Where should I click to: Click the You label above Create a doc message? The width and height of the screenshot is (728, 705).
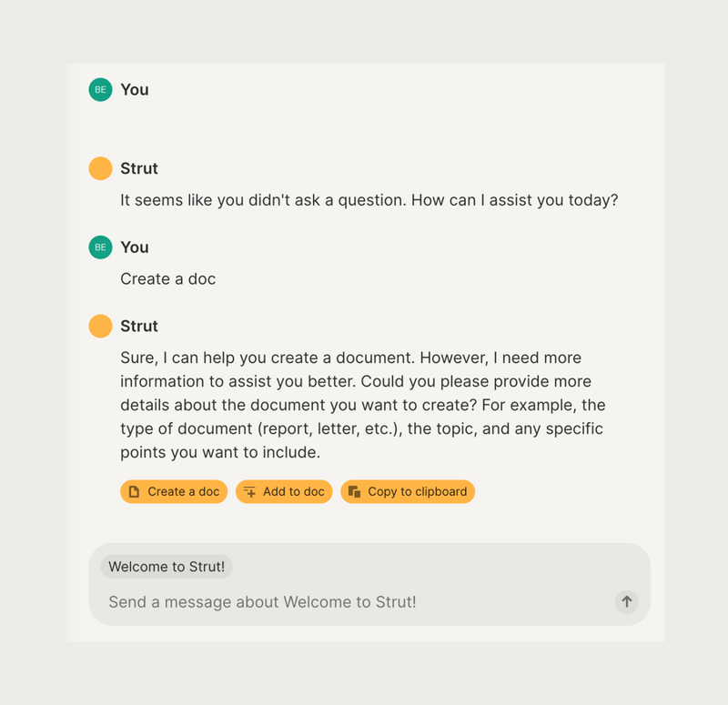click(x=135, y=247)
